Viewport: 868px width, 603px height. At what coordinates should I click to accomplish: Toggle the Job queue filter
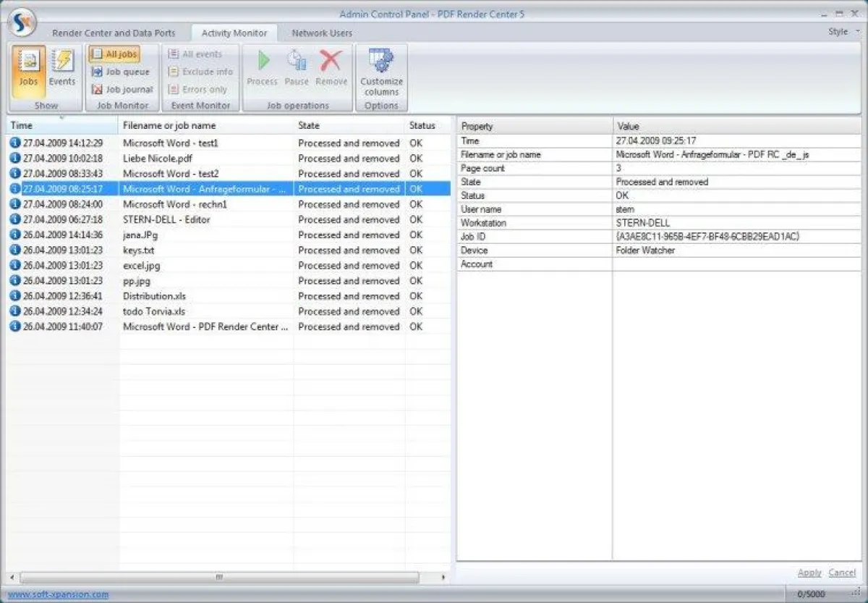121,72
